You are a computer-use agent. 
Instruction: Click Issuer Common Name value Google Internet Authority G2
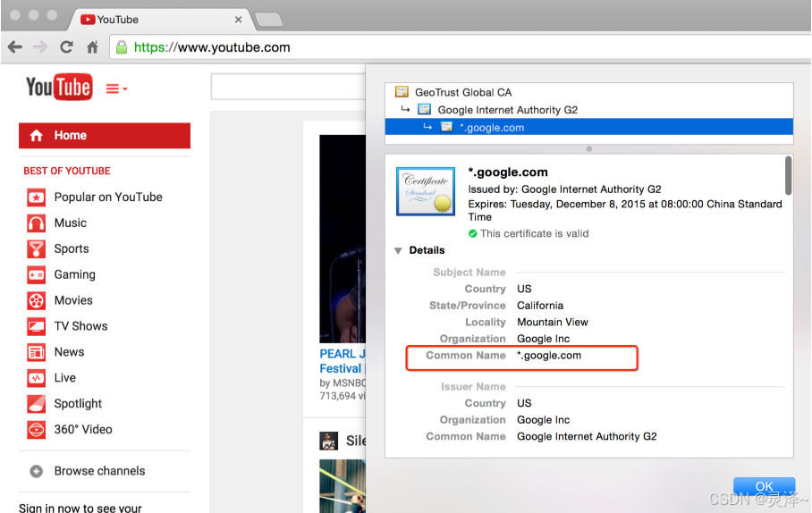click(587, 436)
